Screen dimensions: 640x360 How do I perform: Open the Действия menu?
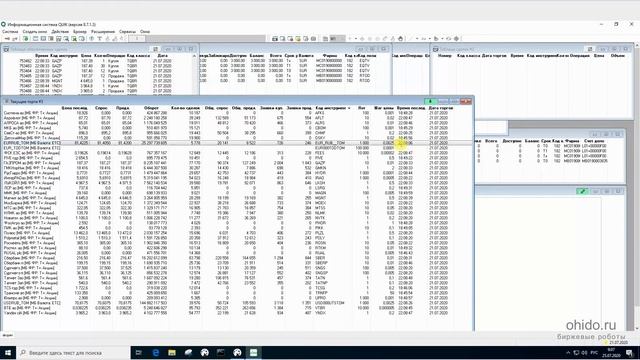(x=60, y=31)
